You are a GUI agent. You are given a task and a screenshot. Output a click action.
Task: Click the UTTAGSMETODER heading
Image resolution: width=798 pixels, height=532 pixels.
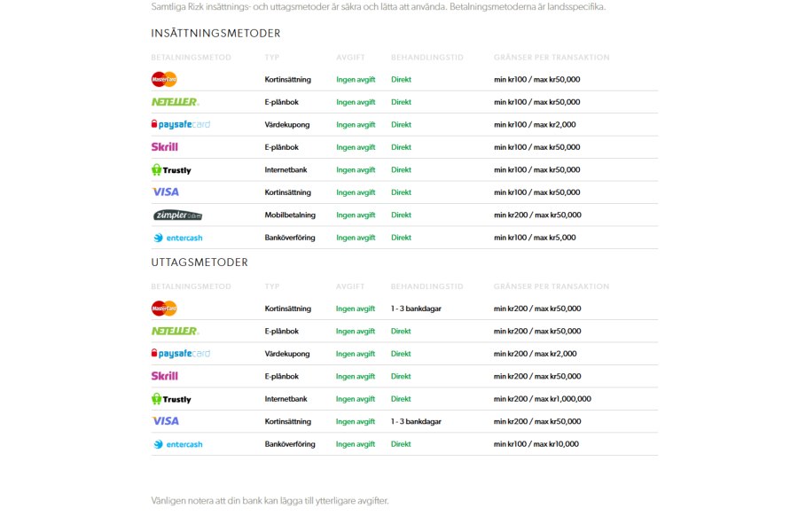(199, 262)
